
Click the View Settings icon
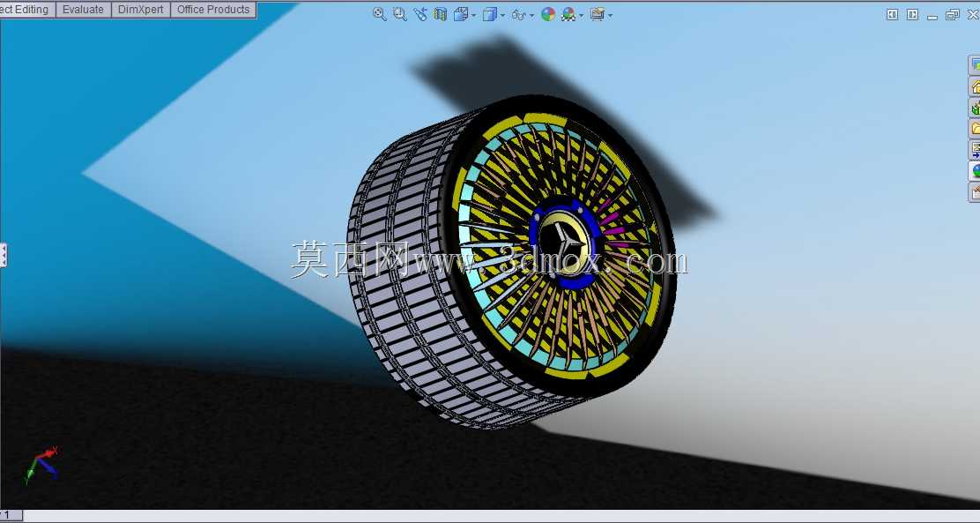click(x=597, y=14)
